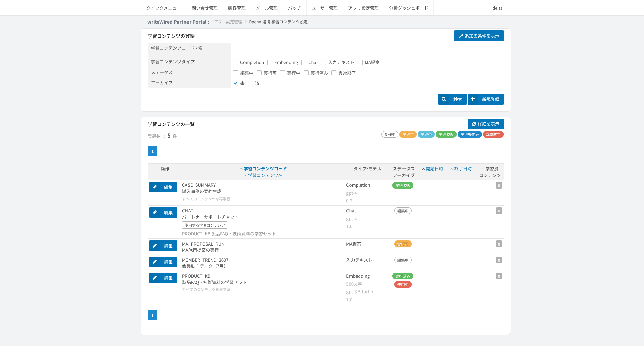Click the 編集中 status badge for CHAT row

pos(403,211)
